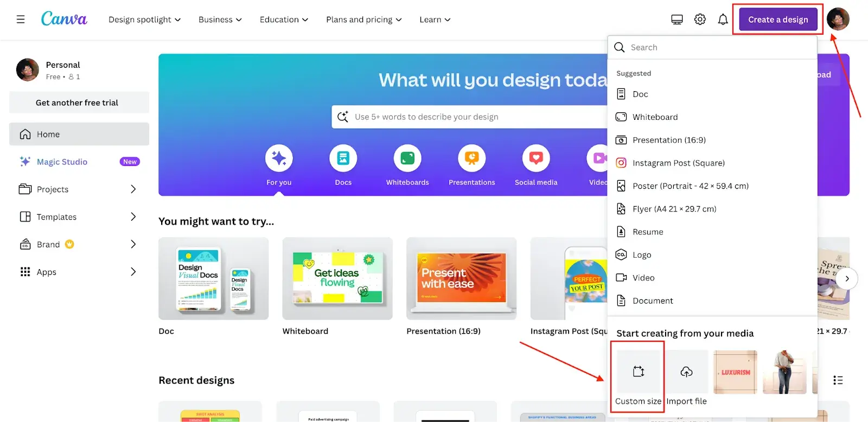Expand the Apps chevron

[133, 272]
